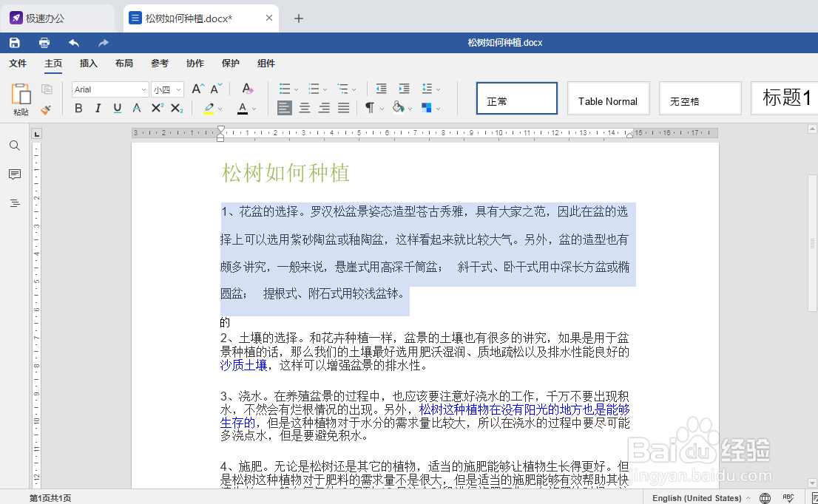Image resolution: width=818 pixels, height=504 pixels.
Task: Apply subscript formatting
Action: tap(177, 108)
